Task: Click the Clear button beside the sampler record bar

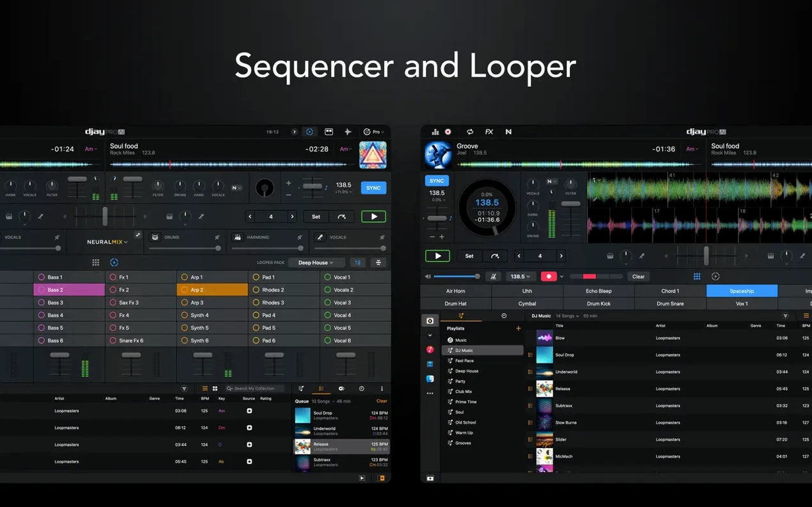Action: pos(638,276)
